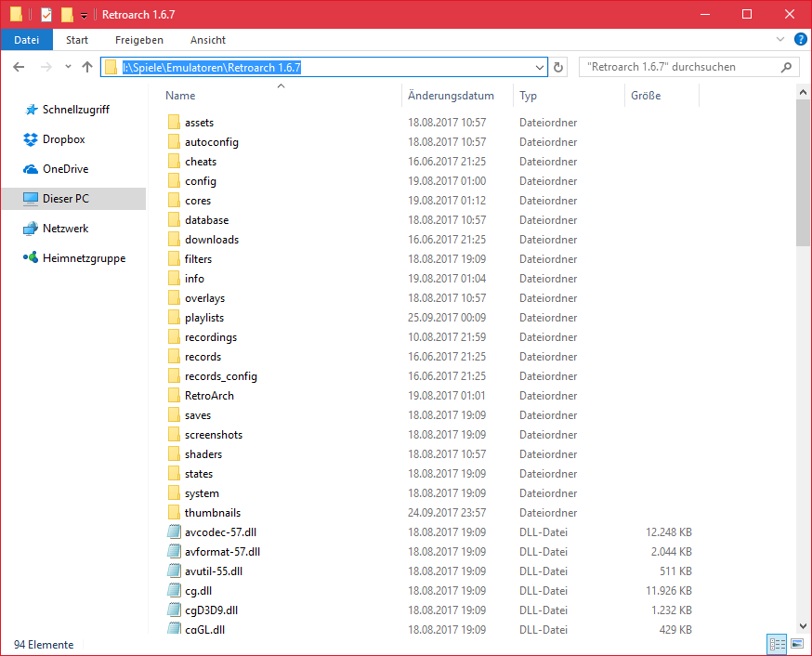
Task: Select the records folder name
Action: click(x=203, y=357)
